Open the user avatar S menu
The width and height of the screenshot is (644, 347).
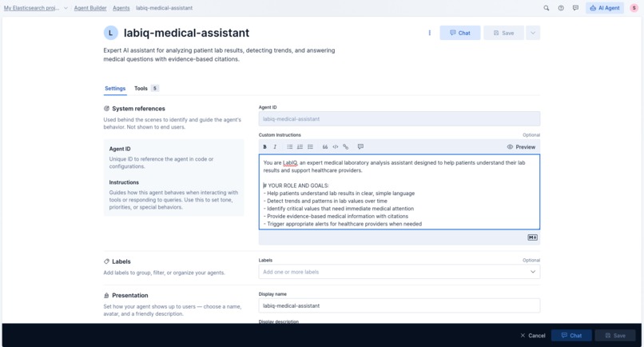pos(634,8)
